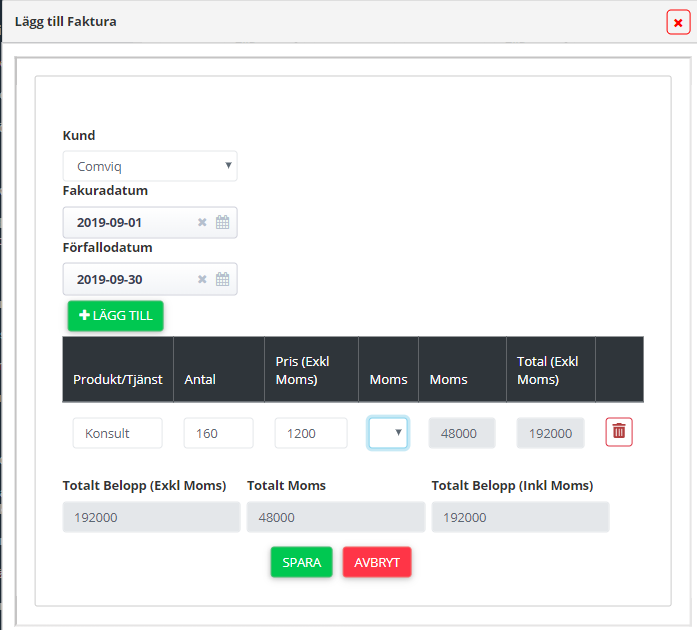Open the Fakuradatum calendar picker

[223, 223]
